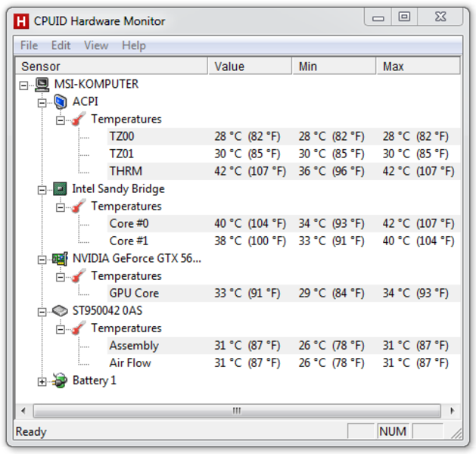Select the NVIDIA GeForce GTX 56... label
The image size is (476, 454).
pyautogui.click(x=137, y=259)
